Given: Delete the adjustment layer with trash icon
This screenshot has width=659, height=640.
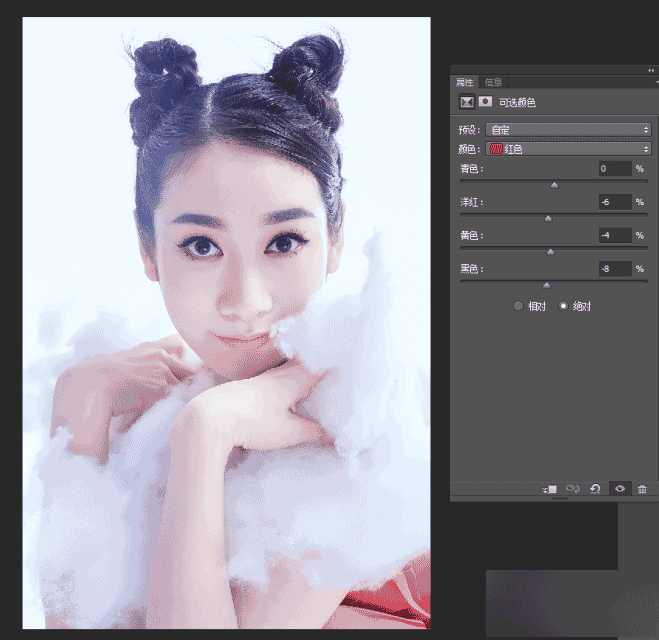Looking at the screenshot, I should pyautogui.click(x=642, y=489).
